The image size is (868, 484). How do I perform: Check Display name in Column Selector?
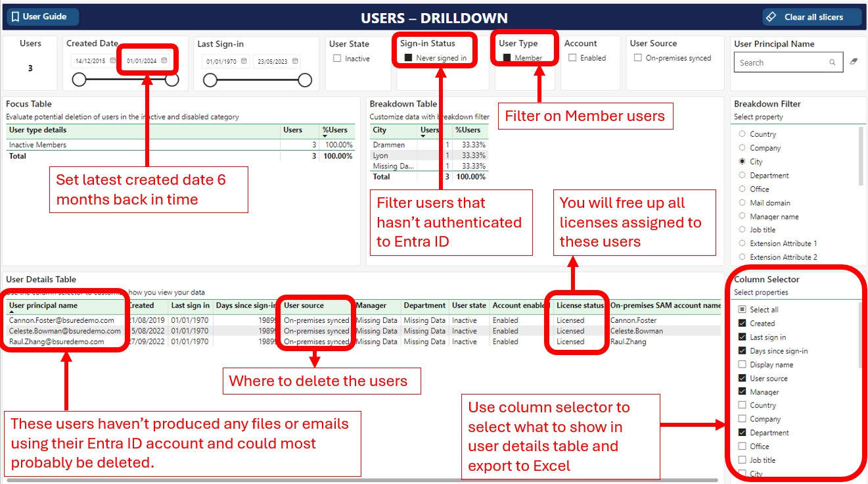pyautogui.click(x=742, y=365)
